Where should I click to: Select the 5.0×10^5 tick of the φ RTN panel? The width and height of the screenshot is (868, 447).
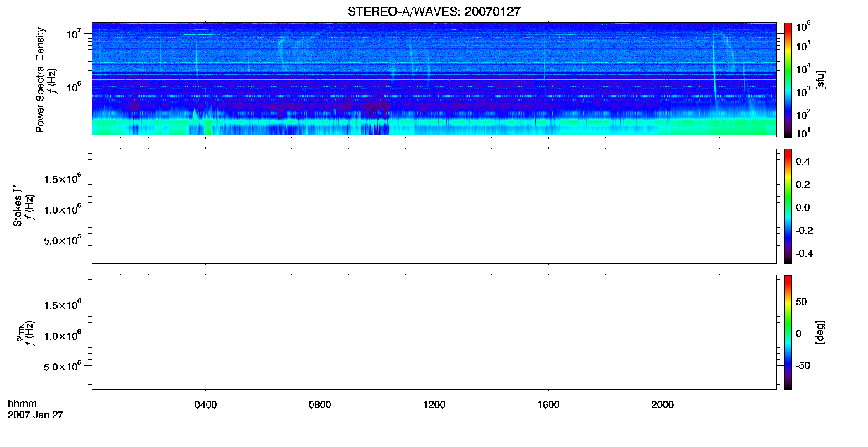coord(63,366)
